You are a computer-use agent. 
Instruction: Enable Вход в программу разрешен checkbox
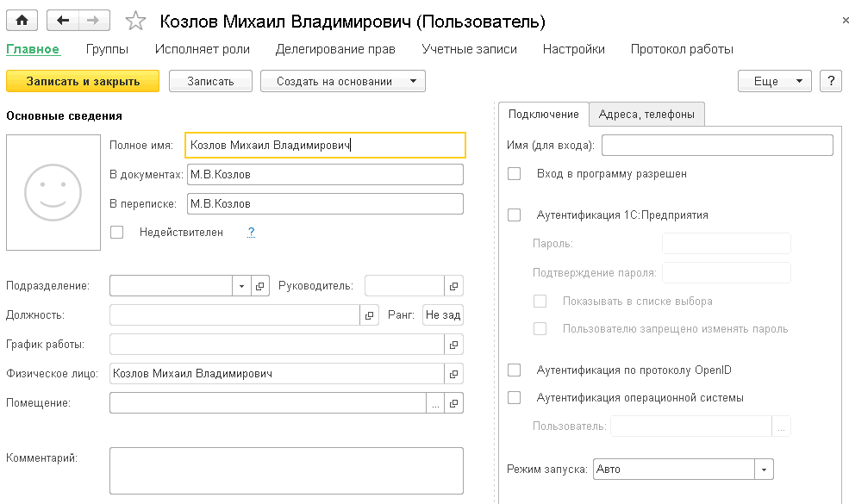coord(514,174)
